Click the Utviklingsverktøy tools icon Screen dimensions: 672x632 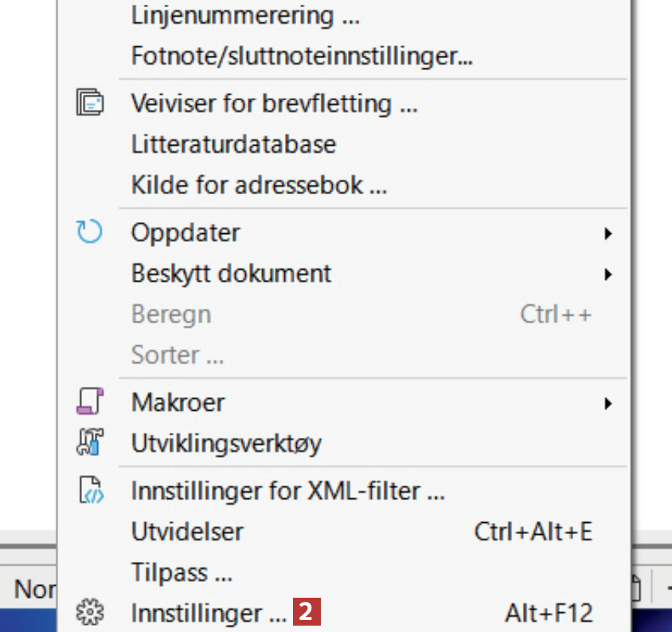point(89,443)
